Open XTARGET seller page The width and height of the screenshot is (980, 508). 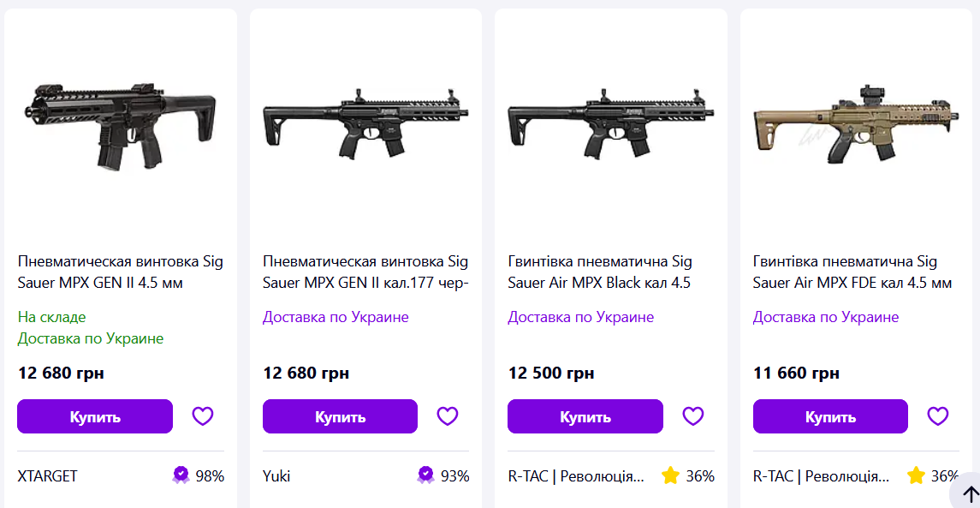click(47, 476)
